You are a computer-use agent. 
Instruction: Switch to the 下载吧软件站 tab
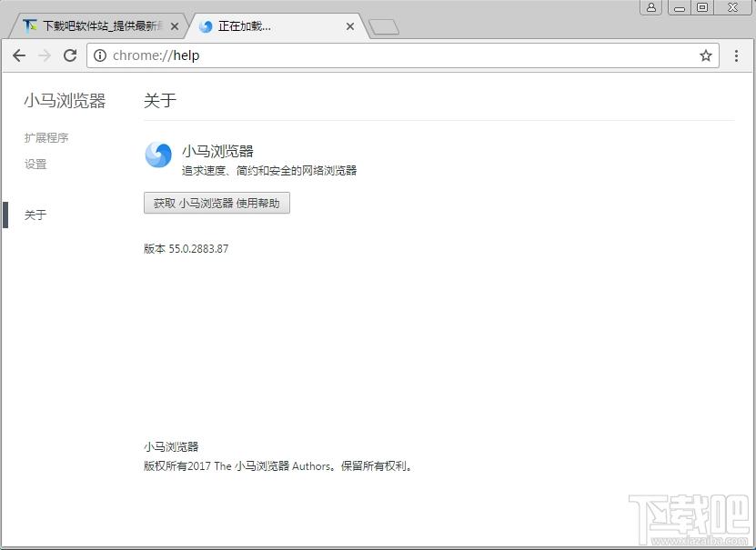tap(99, 26)
